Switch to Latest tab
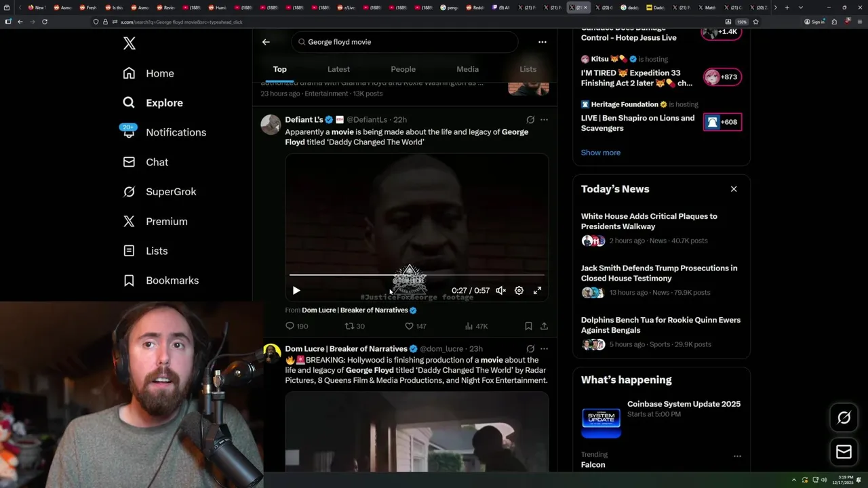 (x=338, y=69)
